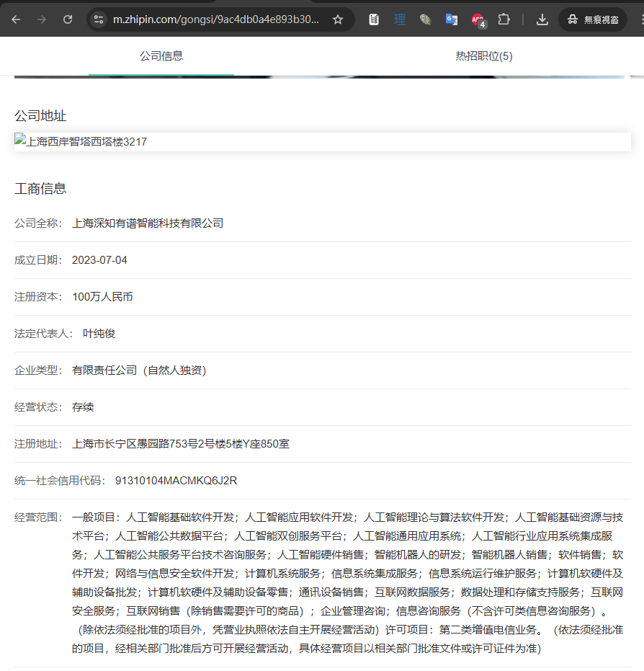Click the 经营范围 label
The width and height of the screenshot is (644, 671).
38,517
